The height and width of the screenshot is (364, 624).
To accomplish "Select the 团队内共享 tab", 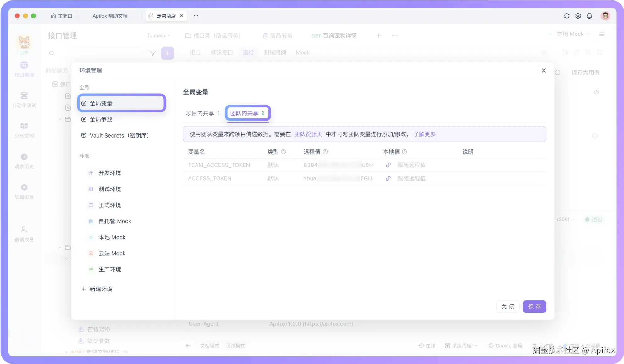I will [247, 113].
